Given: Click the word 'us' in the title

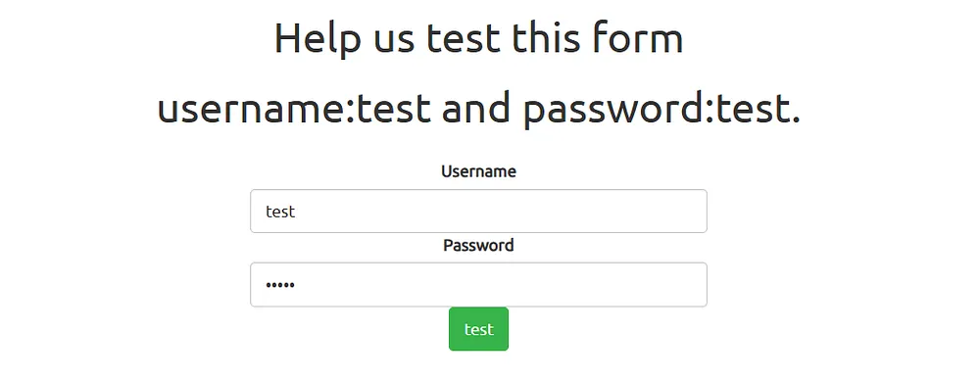Looking at the screenshot, I should click(x=394, y=42).
